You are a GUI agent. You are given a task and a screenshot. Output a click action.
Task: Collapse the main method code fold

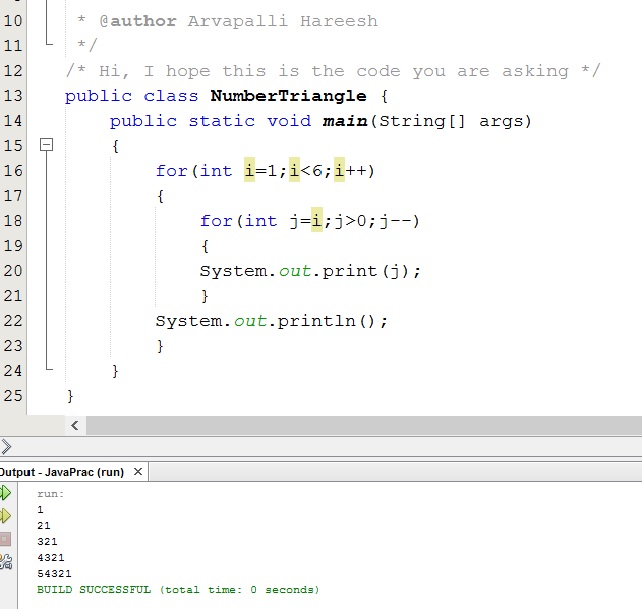(x=47, y=145)
